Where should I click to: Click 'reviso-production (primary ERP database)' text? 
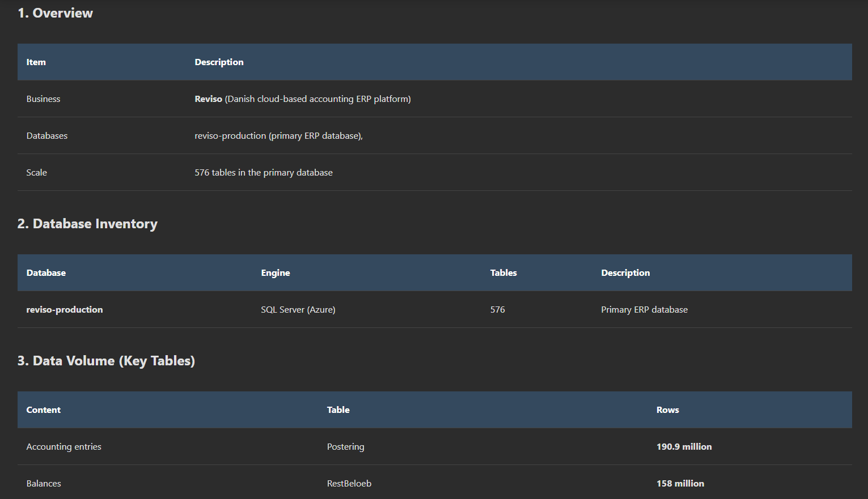point(278,136)
